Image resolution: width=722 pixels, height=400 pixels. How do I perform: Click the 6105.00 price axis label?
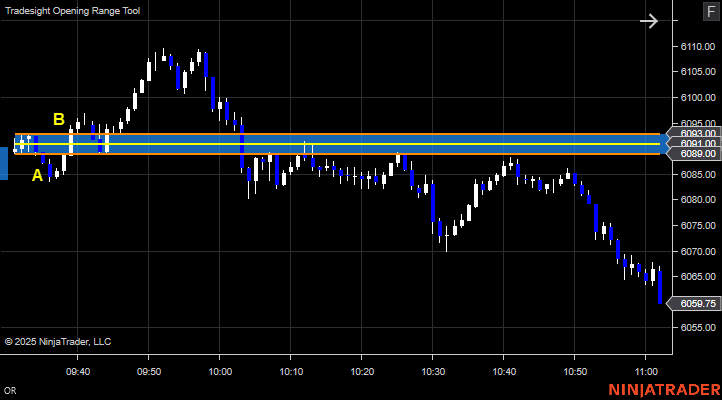pyautogui.click(x=698, y=72)
